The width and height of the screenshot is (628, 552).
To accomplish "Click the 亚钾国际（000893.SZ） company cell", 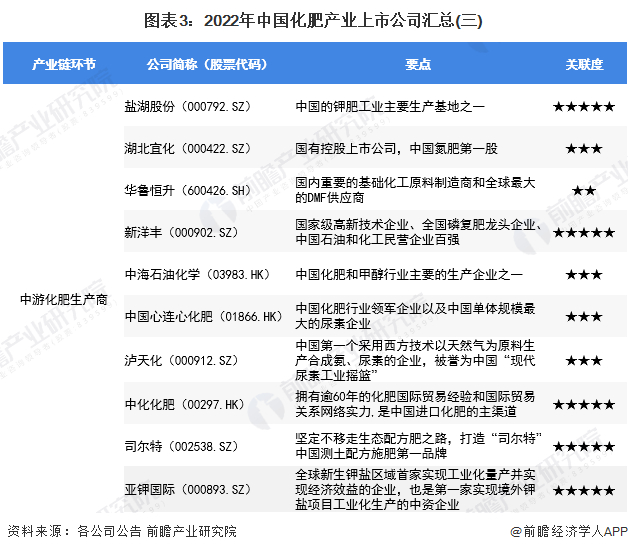I will pos(187,490).
